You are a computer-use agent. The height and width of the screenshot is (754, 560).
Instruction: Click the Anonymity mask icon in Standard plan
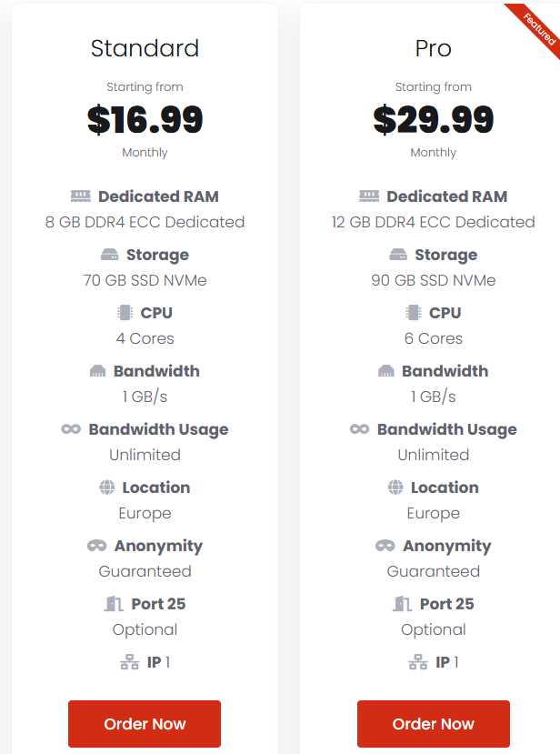(x=96, y=546)
